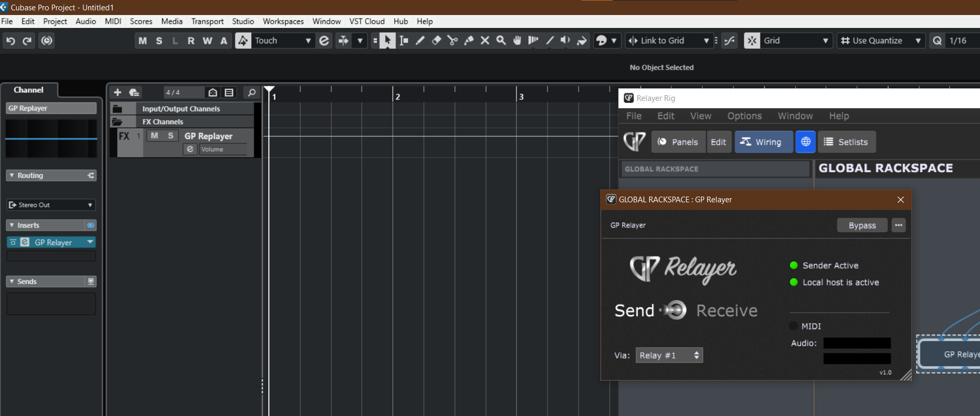Select the Scissors split tool

point(452,40)
